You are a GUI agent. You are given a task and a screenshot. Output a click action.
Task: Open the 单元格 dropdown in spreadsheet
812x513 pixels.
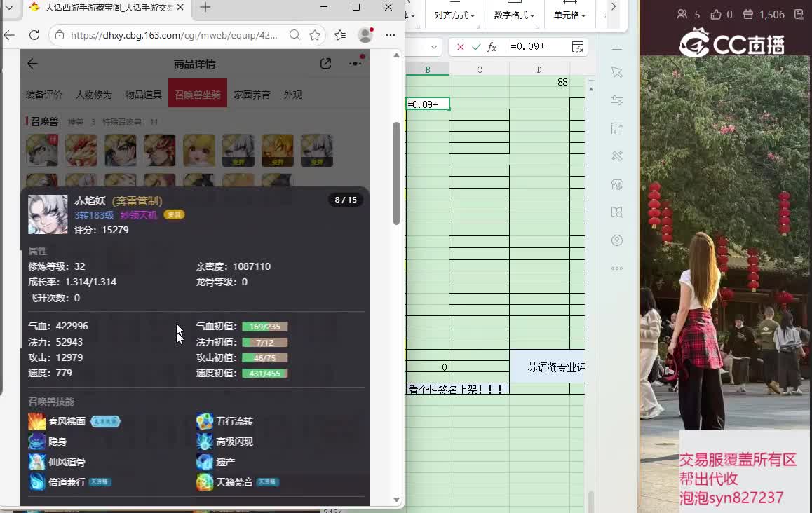(x=569, y=15)
